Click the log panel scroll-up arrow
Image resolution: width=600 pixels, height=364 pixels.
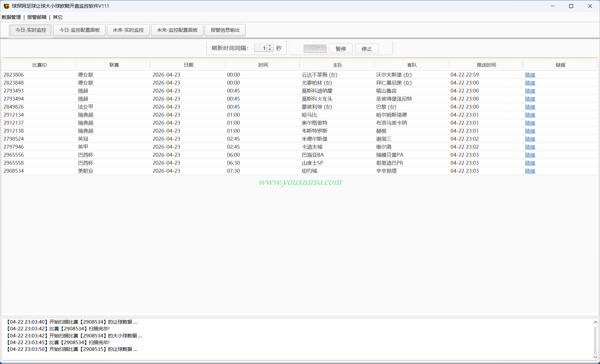pos(595,322)
